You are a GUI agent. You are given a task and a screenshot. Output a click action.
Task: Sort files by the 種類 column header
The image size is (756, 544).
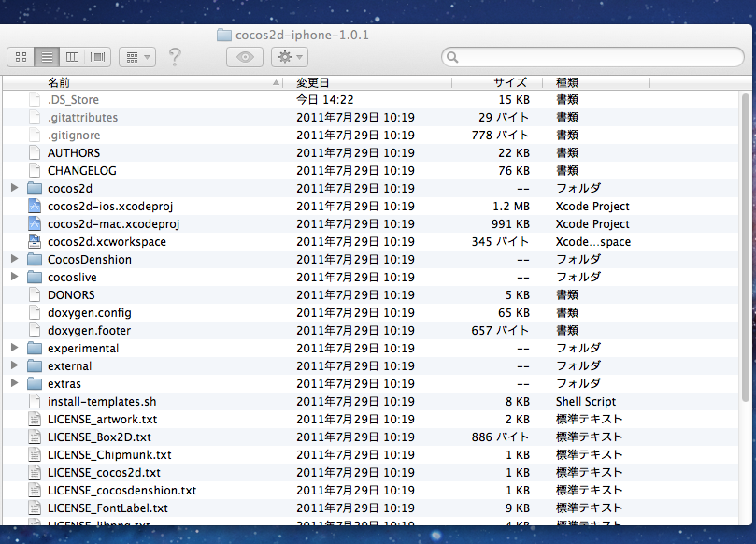(596, 83)
